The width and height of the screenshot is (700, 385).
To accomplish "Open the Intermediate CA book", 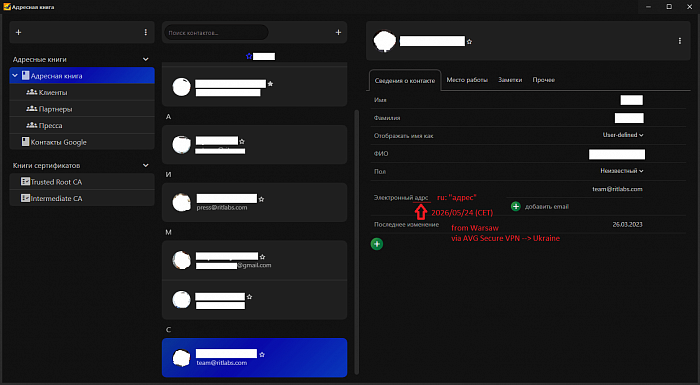I will click(x=82, y=198).
